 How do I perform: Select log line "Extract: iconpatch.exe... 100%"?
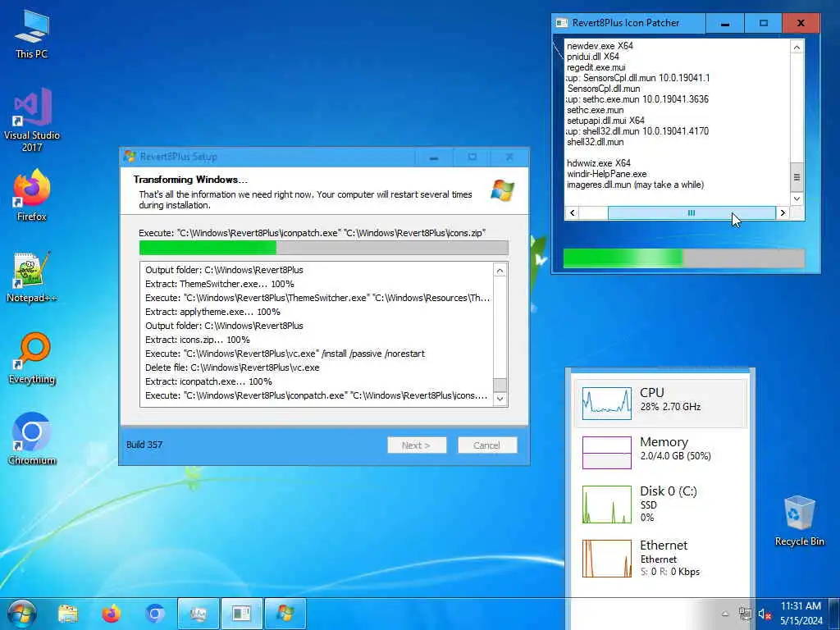pos(208,381)
